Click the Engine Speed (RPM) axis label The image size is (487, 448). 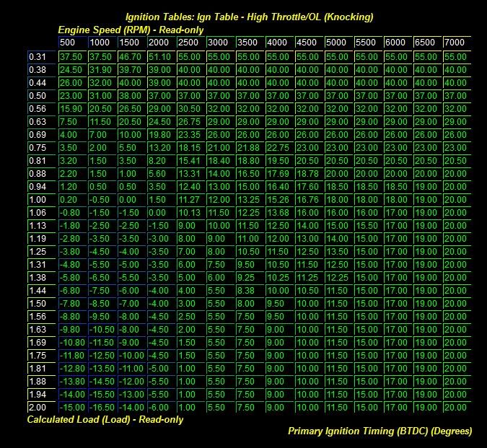click(131, 30)
